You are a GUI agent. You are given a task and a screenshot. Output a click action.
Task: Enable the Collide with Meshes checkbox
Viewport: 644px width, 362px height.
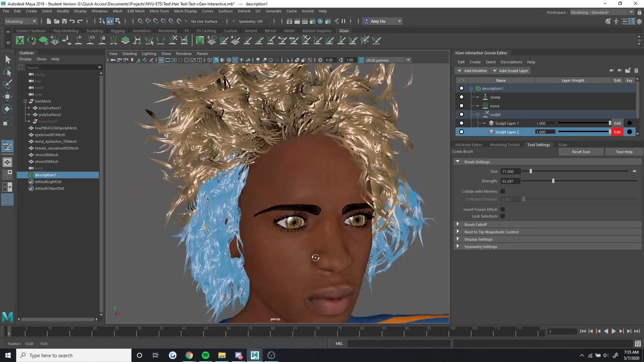(503, 191)
